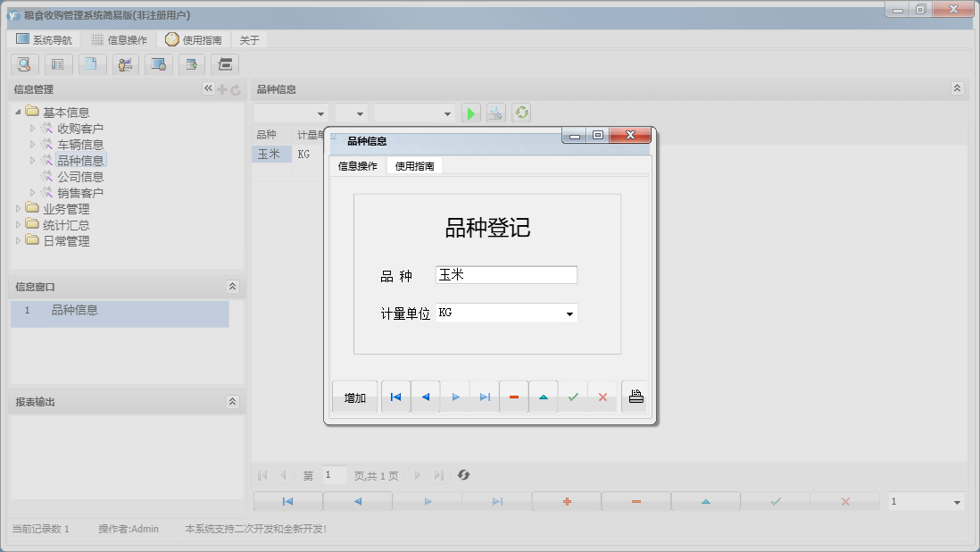Click the printer icon in the 品种登记 dialog
This screenshot has height=552, width=980.
(635, 396)
